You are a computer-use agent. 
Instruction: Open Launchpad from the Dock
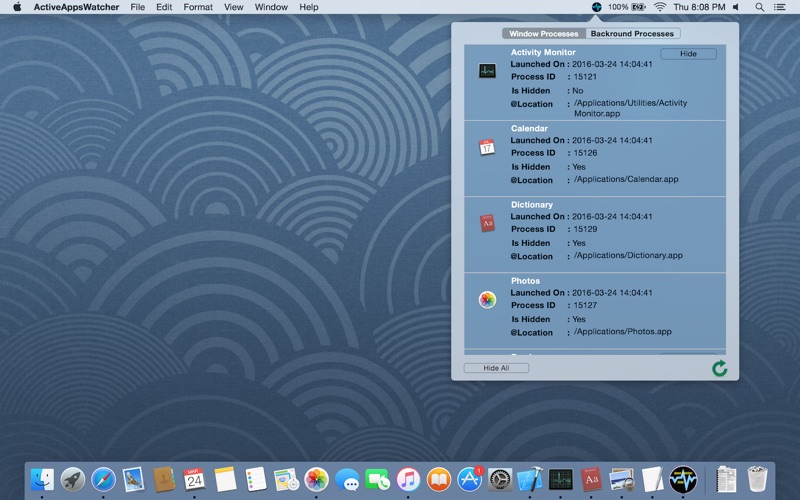[72, 480]
